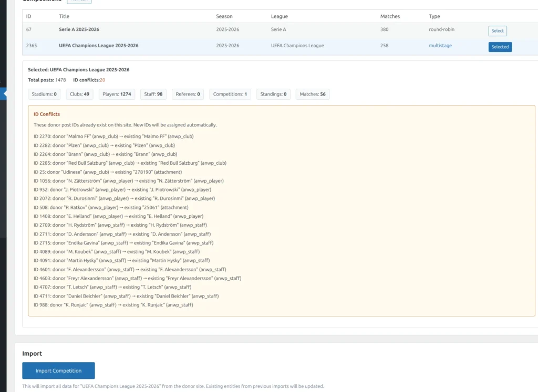Click the H. Rydström ID 2709 conflict line
The height and width of the screenshot is (392, 538).
pos(120,225)
